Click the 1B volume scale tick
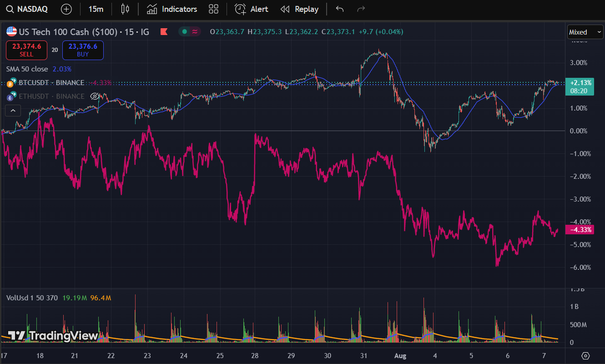 coord(574,307)
